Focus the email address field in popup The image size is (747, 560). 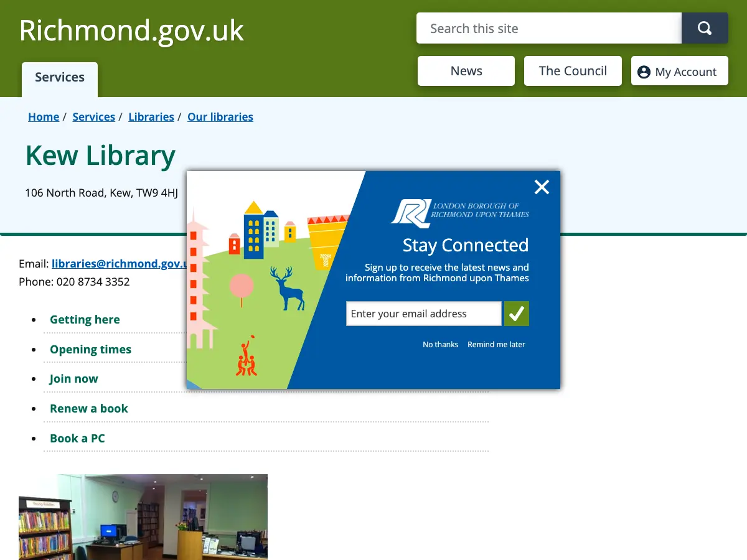click(423, 314)
